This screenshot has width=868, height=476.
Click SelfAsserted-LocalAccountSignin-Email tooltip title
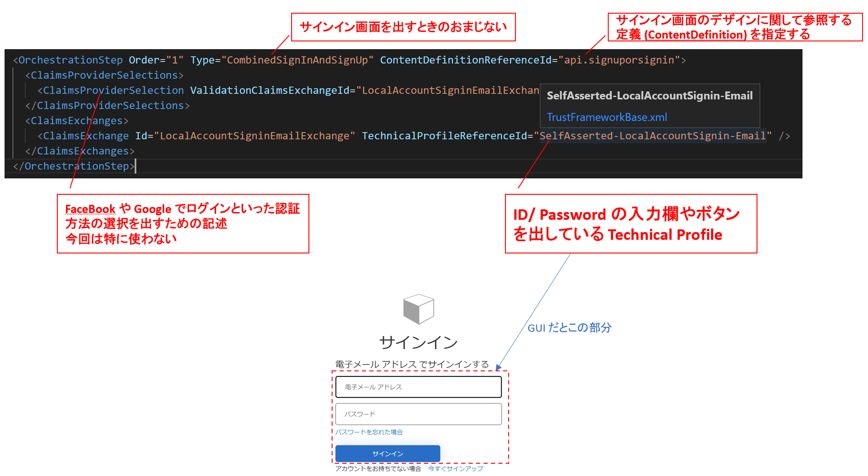point(650,96)
